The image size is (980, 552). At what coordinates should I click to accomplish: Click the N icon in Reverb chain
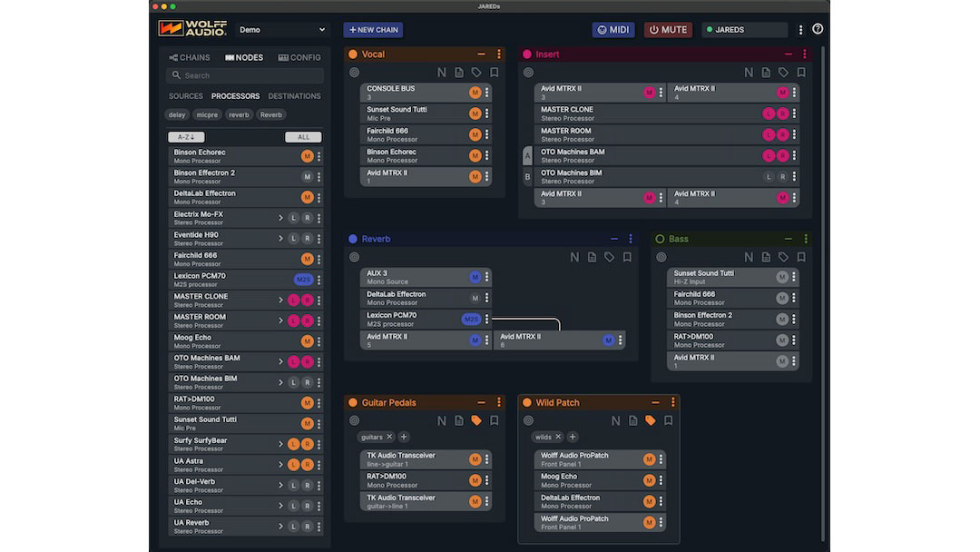pyautogui.click(x=574, y=257)
